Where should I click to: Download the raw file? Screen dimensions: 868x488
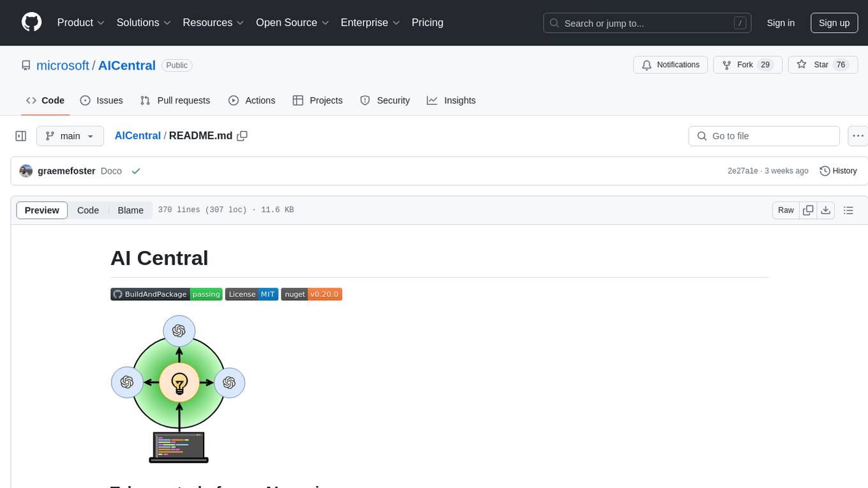(x=825, y=210)
